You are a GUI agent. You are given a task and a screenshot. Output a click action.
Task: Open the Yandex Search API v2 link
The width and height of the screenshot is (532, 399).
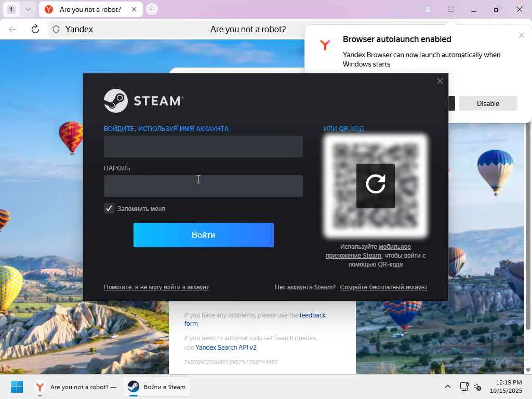[x=226, y=347]
